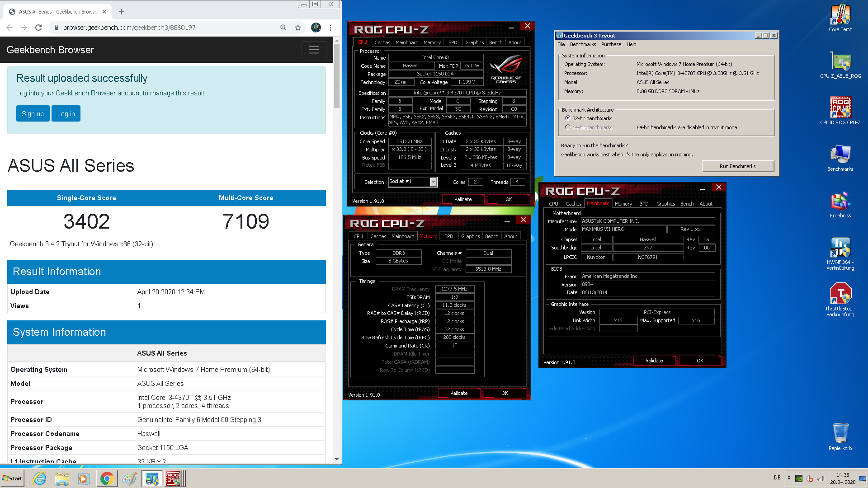Bookmark this page with star icon
Screen dimensions: 868x488
point(298,28)
